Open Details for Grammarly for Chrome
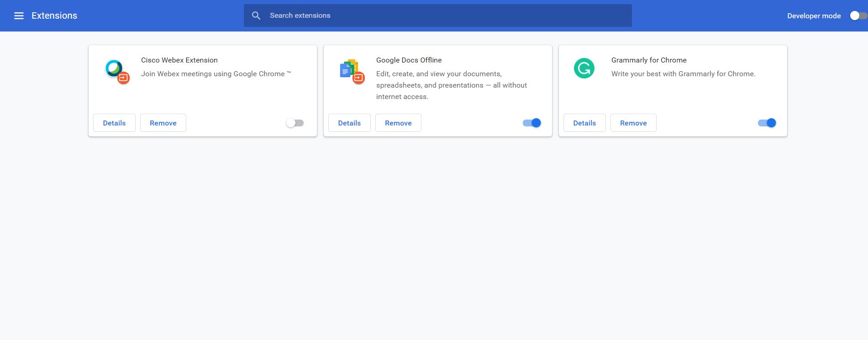The image size is (868, 340). point(584,123)
